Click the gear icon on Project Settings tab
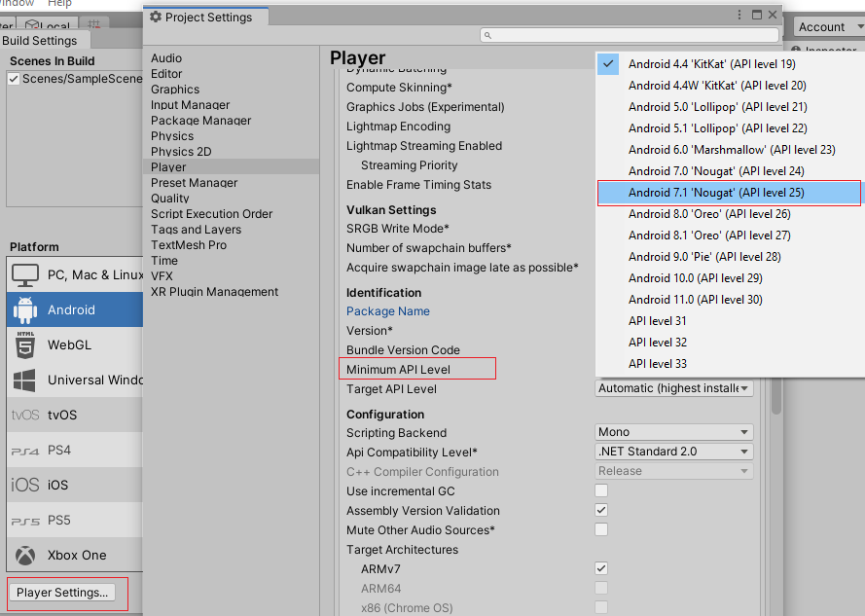 [156, 18]
